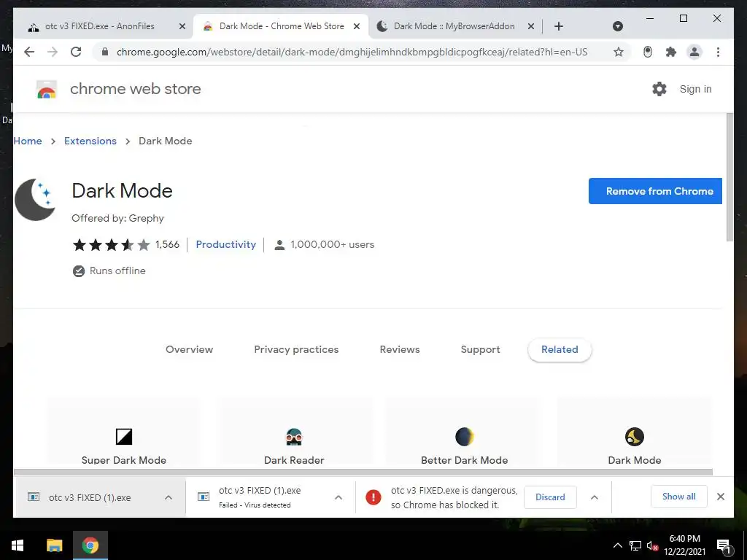Screen dimensions: 747x560
Task: Click the page vertical scrollbar
Action: 729,177
